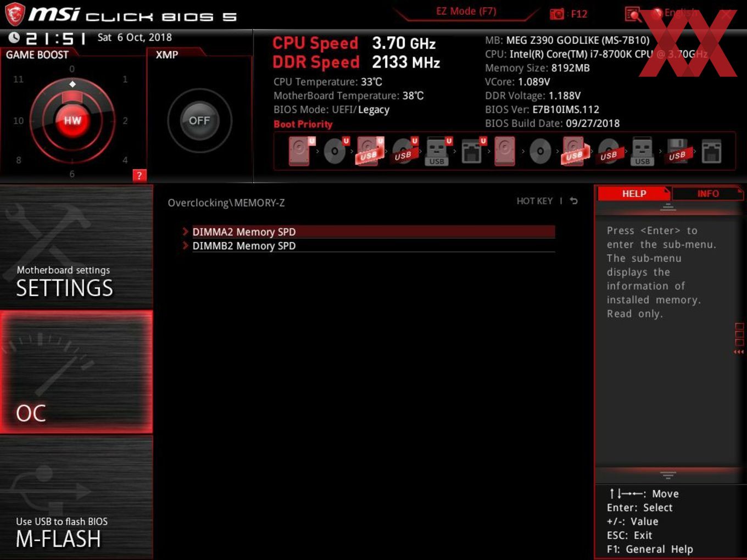
Task: Go back using the return arrow icon
Action: pos(573,201)
